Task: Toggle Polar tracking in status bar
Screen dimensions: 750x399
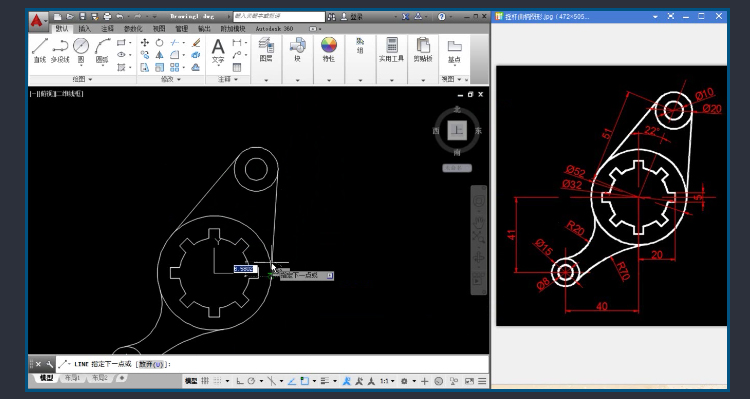Action: [252, 381]
